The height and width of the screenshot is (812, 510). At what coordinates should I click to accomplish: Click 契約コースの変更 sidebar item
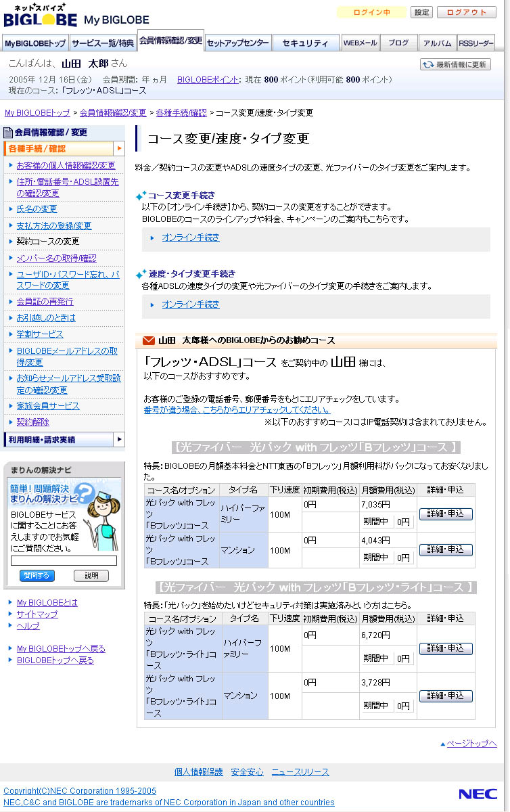coord(47,242)
